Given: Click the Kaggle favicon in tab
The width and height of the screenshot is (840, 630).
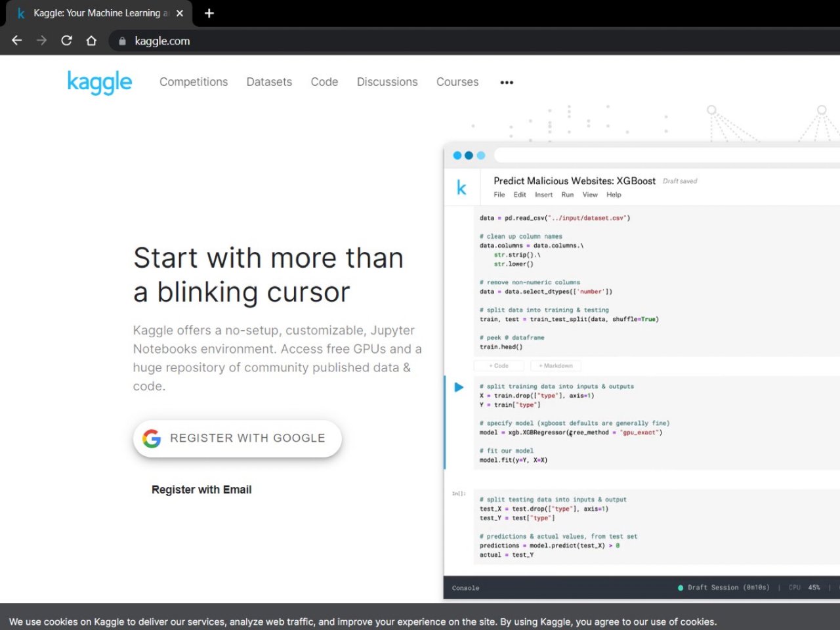Looking at the screenshot, I should [21, 13].
